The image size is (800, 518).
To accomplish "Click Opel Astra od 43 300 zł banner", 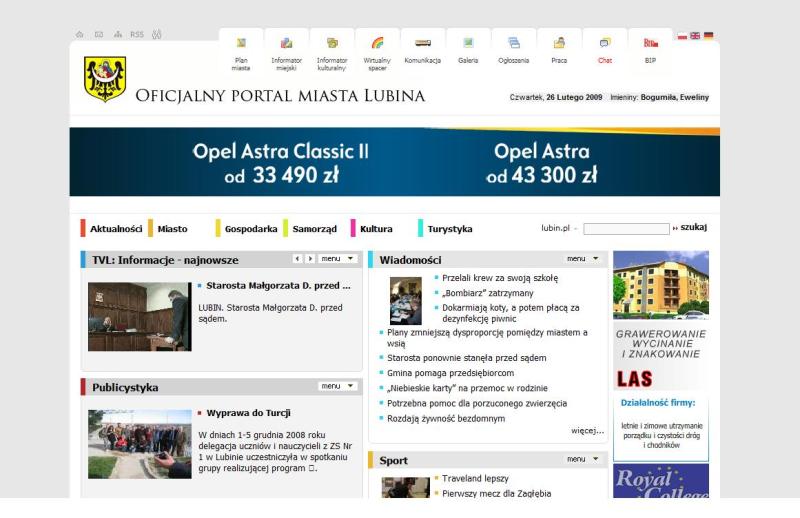I will [541, 163].
